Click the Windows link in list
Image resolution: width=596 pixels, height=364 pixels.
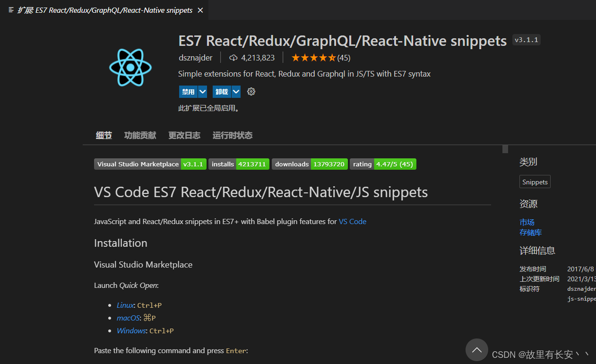(x=131, y=331)
